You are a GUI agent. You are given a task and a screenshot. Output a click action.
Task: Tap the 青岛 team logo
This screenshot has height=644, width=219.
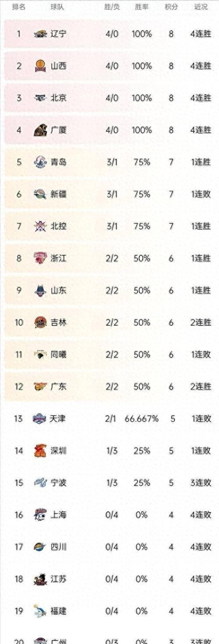[x=40, y=162]
